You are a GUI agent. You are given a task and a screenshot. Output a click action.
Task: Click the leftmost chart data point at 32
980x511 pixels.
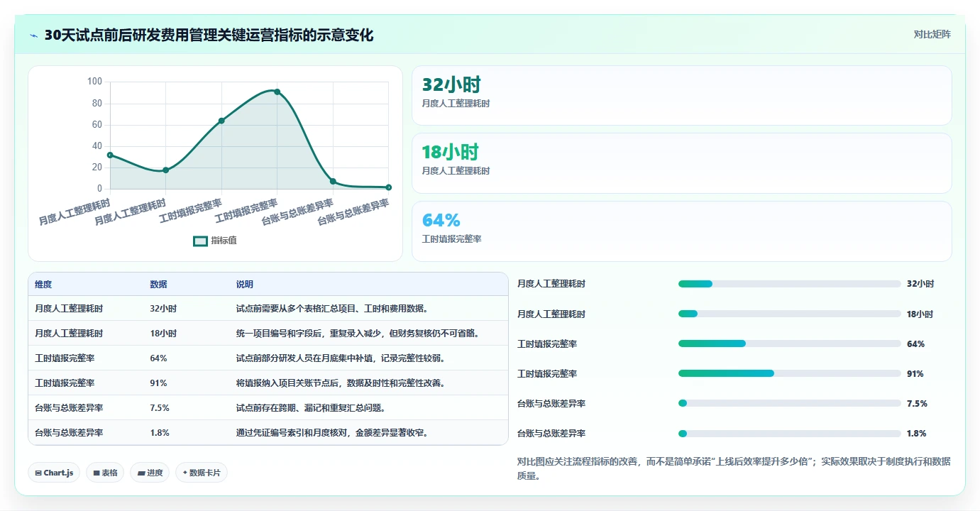click(110, 155)
